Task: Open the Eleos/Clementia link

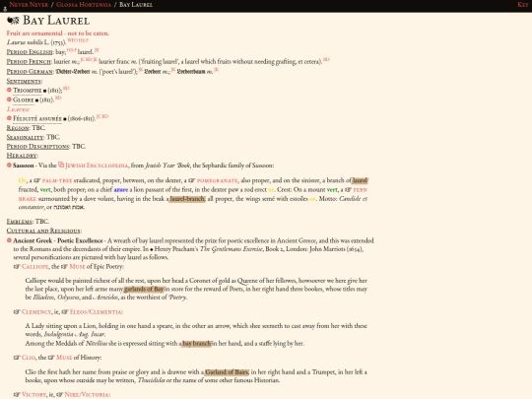Action: pyautogui.click(x=97, y=312)
